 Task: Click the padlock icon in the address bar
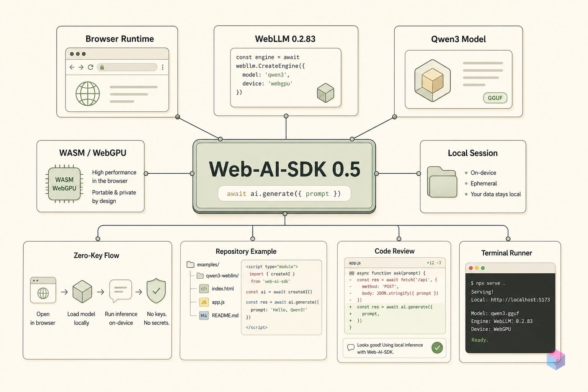102,67
